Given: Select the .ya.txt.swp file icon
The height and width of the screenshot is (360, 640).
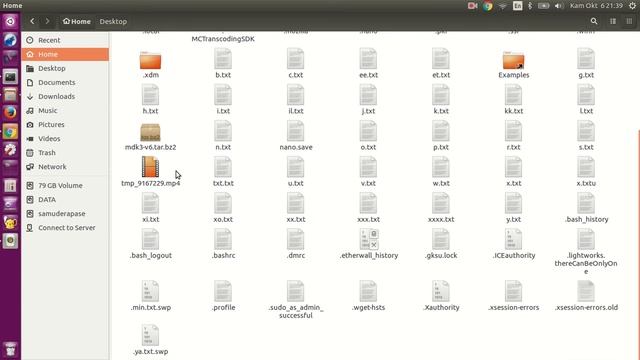Looking at the screenshot, I should (150, 335).
